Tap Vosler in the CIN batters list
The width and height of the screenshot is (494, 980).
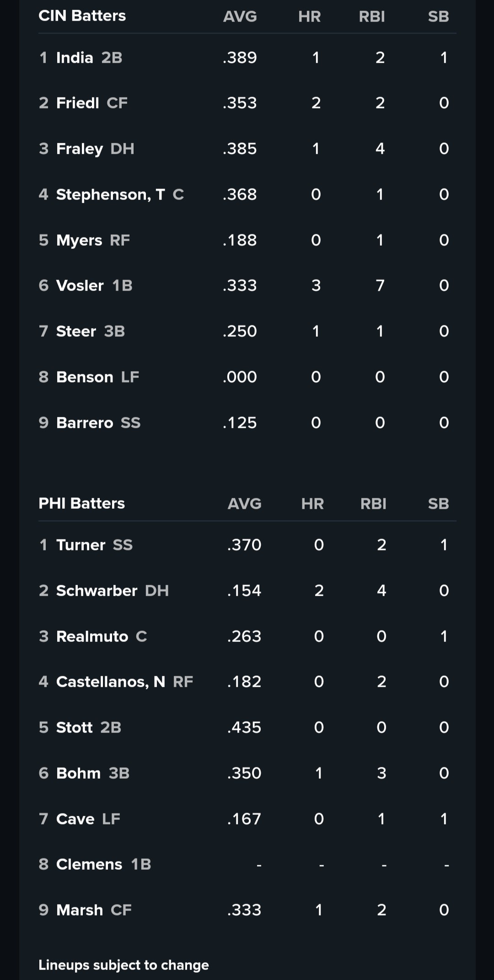coord(80,285)
